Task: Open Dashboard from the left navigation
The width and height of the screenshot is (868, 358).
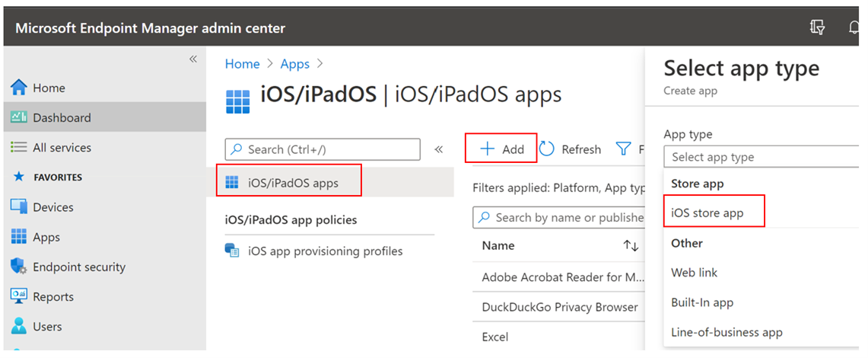Action: (61, 117)
